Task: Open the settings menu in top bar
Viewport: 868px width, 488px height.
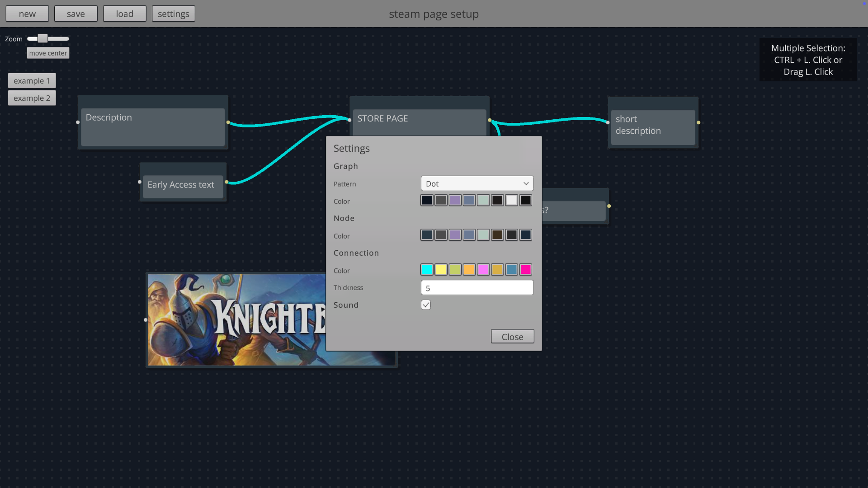Action: click(173, 14)
